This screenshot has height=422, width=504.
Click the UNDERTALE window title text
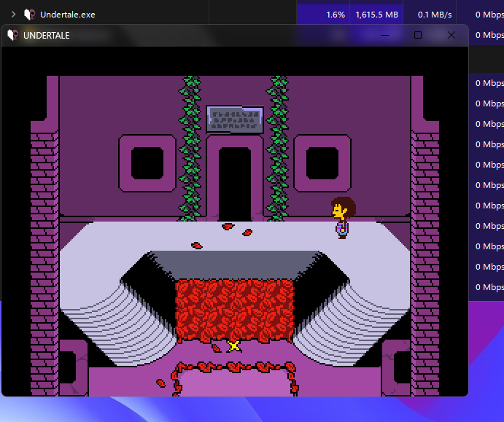click(46, 35)
